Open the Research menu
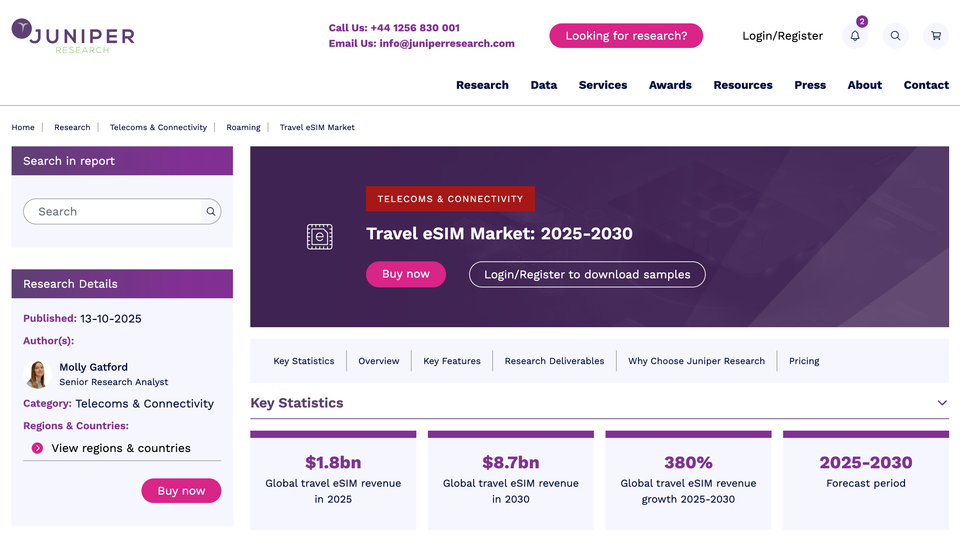The width and height of the screenshot is (960, 543). click(x=482, y=85)
